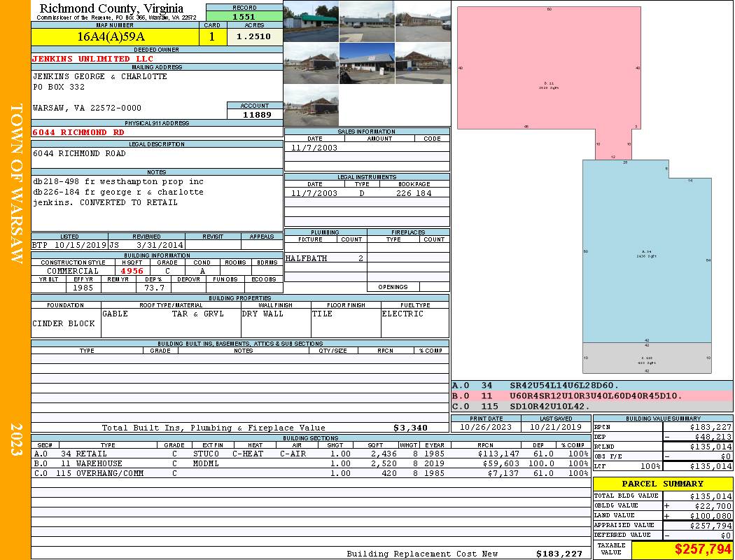Select TILE floor finish
Screen dimensions: 735x560
pos(322,314)
